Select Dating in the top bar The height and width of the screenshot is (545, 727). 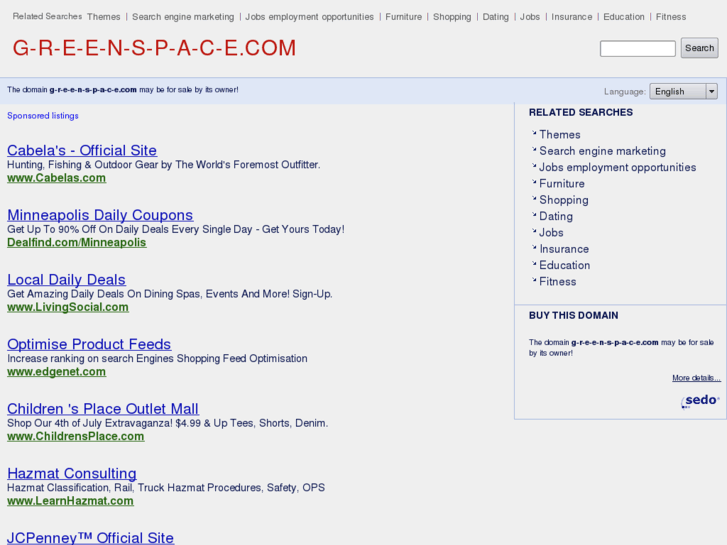point(495,17)
